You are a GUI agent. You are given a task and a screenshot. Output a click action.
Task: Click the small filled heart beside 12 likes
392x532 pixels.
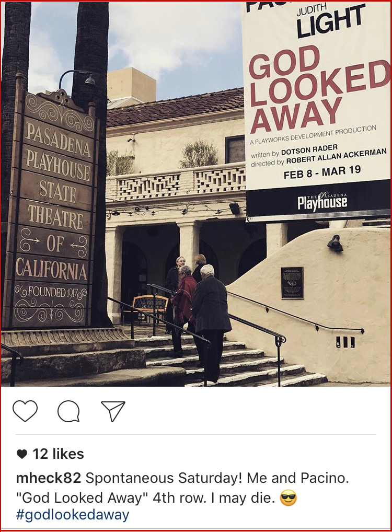[x=22, y=454]
